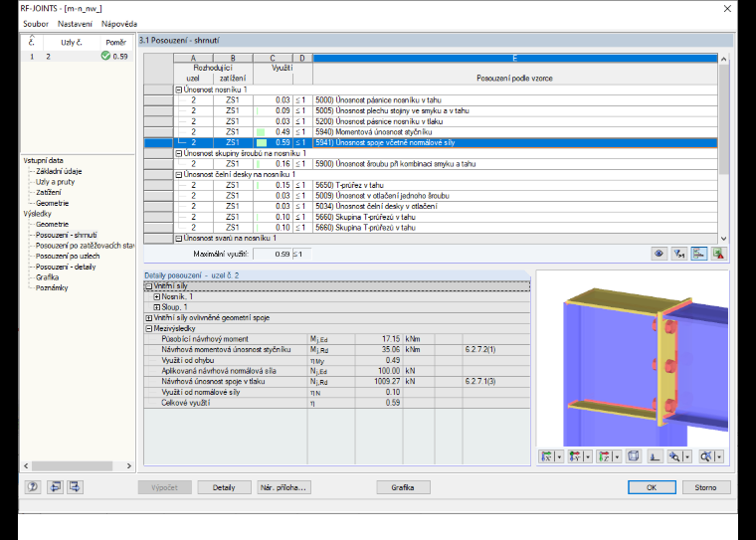Open Posouzení - shrnutí in the navigator
Image resolution: width=756 pixels, height=540 pixels.
click(x=66, y=235)
